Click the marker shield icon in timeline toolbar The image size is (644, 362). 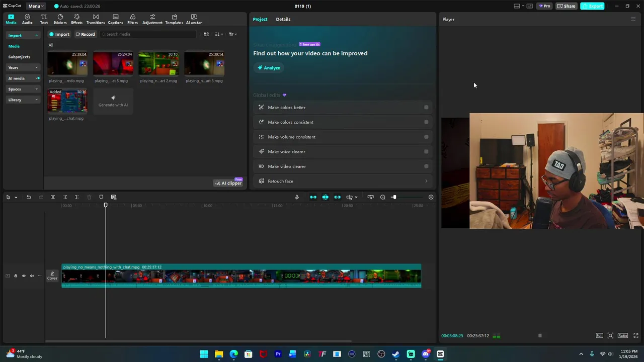coord(101,197)
